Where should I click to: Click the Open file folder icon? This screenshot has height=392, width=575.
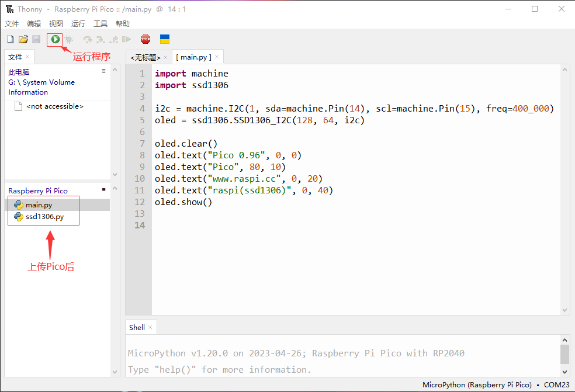click(x=23, y=39)
